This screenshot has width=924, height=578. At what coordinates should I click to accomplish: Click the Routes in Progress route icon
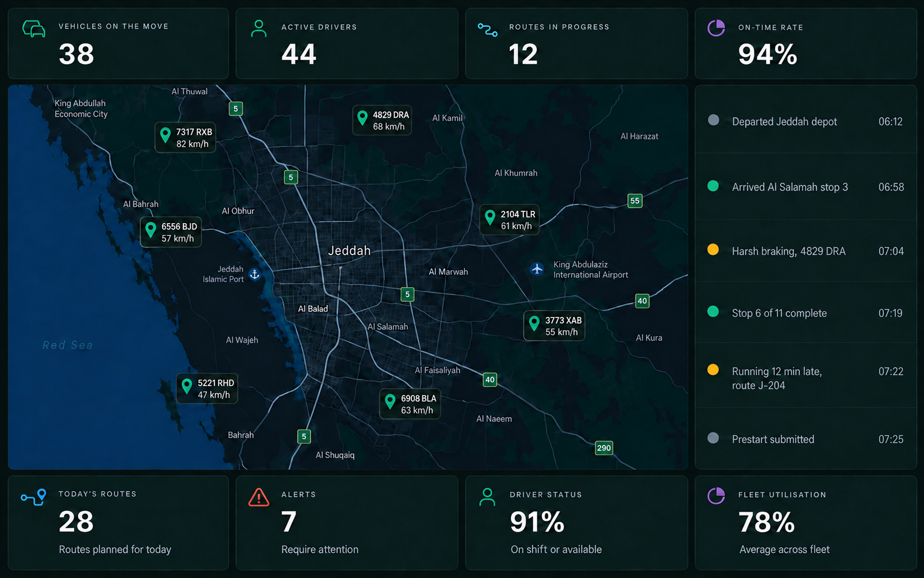(x=488, y=30)
